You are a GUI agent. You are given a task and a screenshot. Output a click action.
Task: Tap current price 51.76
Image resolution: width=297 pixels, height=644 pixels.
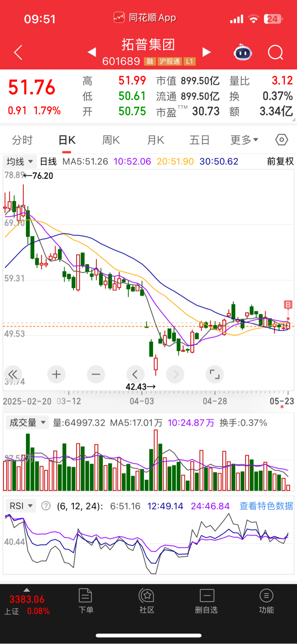coord(32,87)
